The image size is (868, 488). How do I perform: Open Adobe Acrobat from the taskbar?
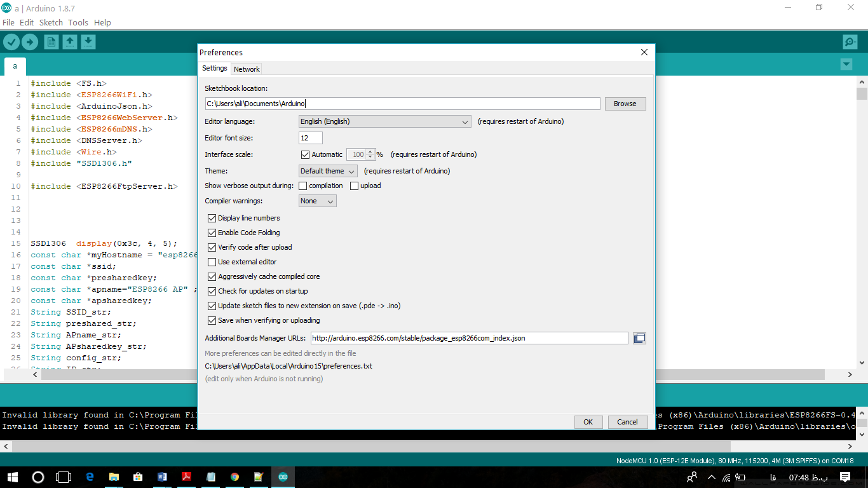point(186,477)
